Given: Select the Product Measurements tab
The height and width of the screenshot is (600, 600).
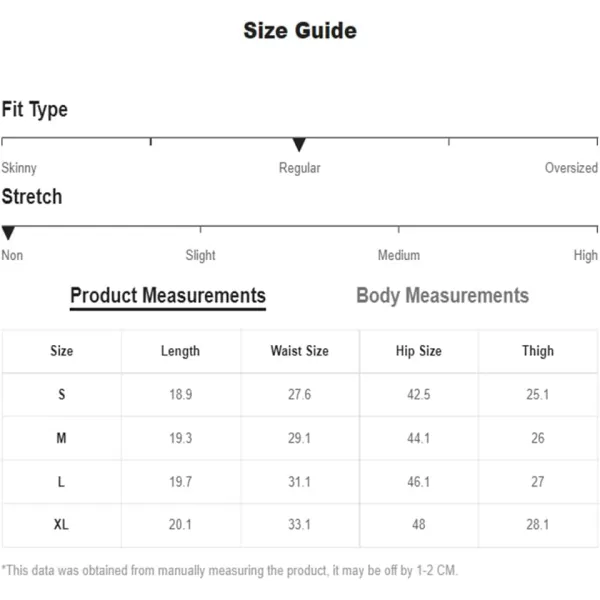Looking at the screenshot, I should (168, 297).
